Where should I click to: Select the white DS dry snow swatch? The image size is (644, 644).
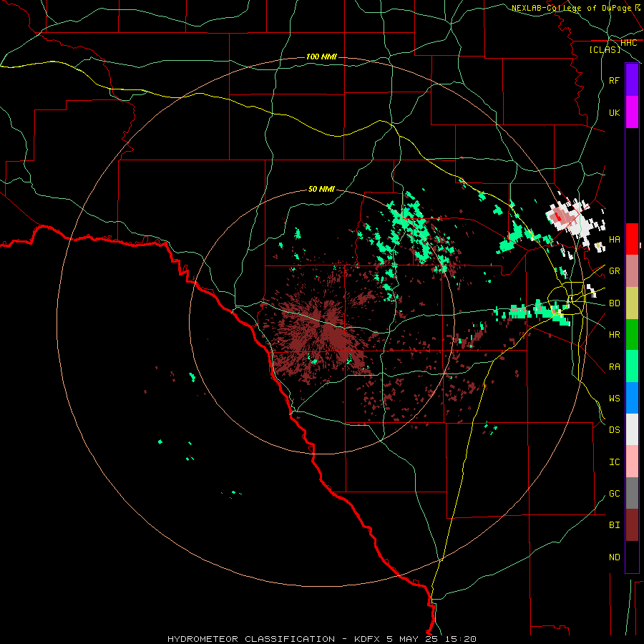coord(632,429)
